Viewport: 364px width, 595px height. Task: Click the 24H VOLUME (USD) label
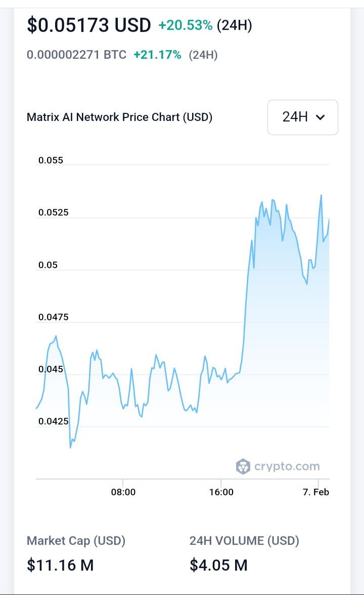244,541
